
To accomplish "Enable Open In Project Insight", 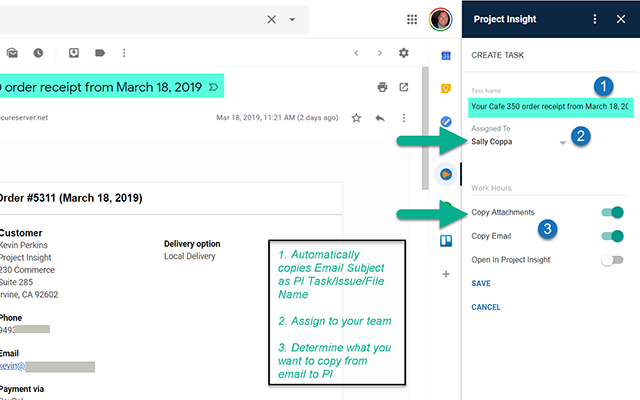I will coord(612,260).
